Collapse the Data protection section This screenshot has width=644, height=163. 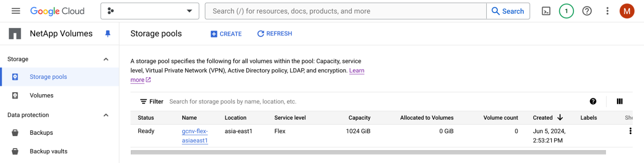(x=106, y=115)
